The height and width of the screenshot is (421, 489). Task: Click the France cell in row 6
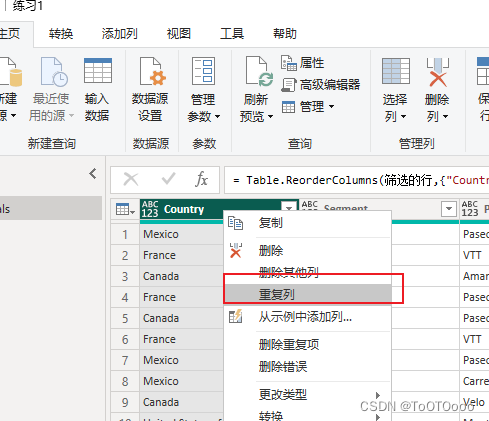pos(181,339)
